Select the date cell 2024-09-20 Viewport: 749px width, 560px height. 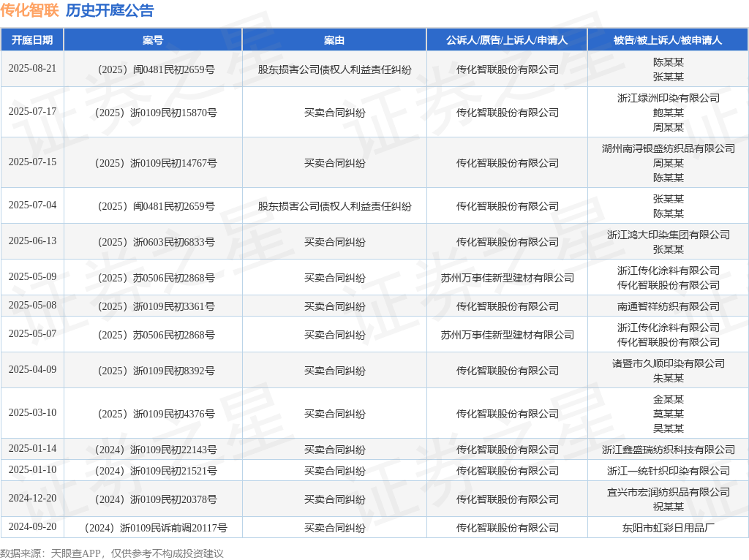[32, 526]
